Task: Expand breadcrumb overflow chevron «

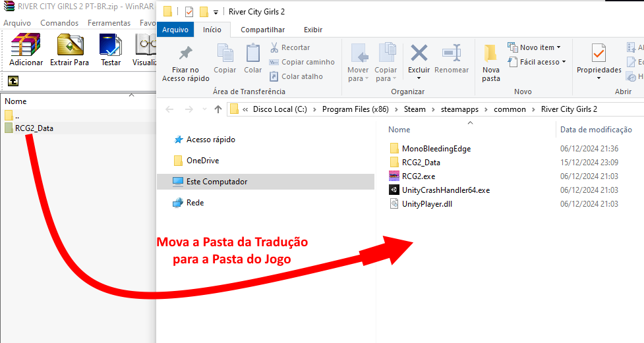Action: (245, 109)
